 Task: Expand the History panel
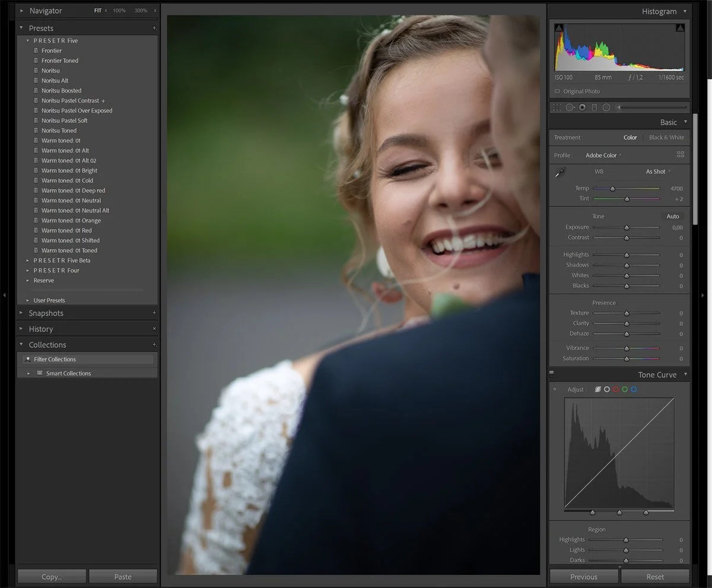coord(22,329)
